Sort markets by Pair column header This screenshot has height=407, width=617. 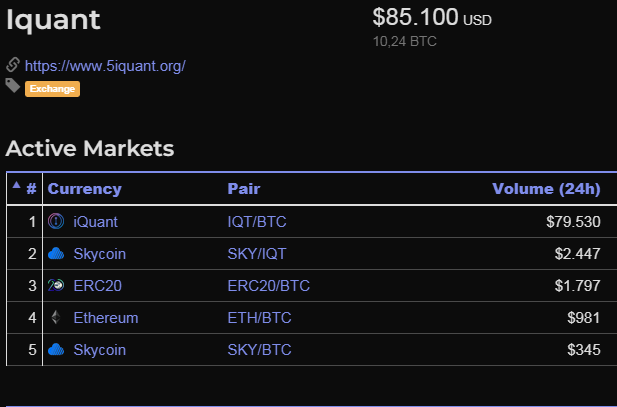pyautogui.click(x=244, y=188)
